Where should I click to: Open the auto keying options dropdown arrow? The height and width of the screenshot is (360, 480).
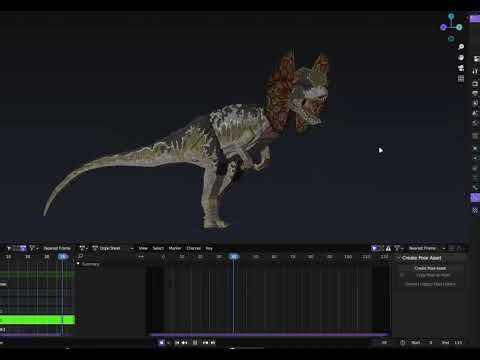tap(168, 342)
